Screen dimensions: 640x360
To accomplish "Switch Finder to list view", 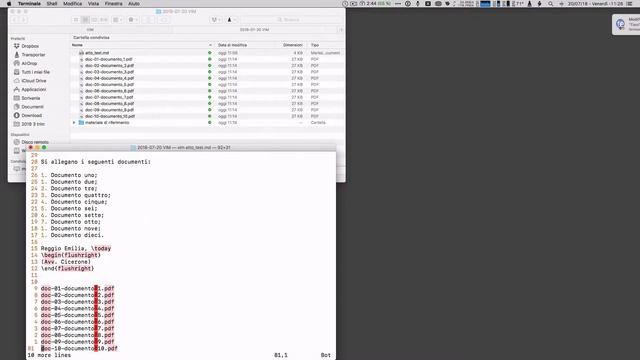I will coord(85,20).
